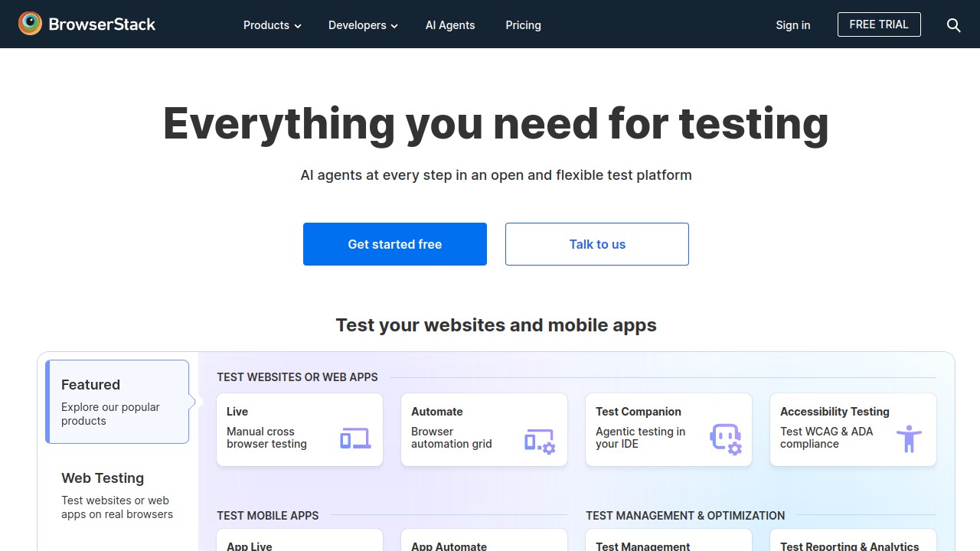This screenshot has height=551, width=980.
Task: Click the Automate gear-devices icon
Action: (x=540, y=442)
